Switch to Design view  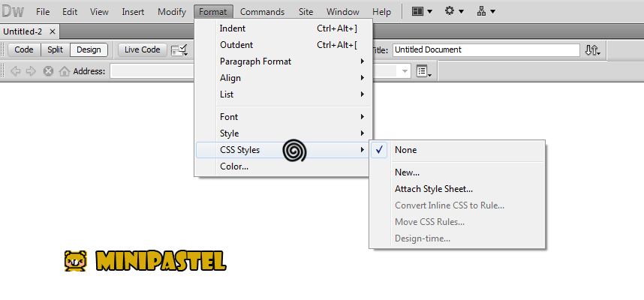click(x=89, y=49)
